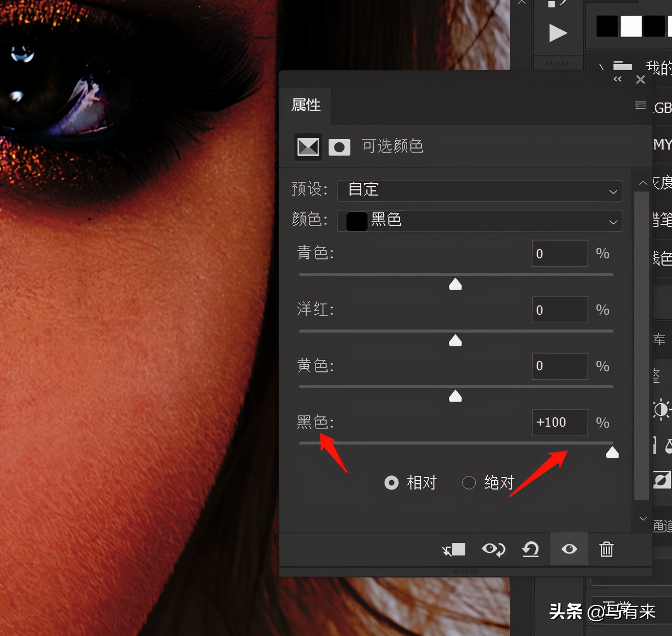Select the 相对 radio button
The height and width of the screenshot is (636, 672).
click(391, 483)
